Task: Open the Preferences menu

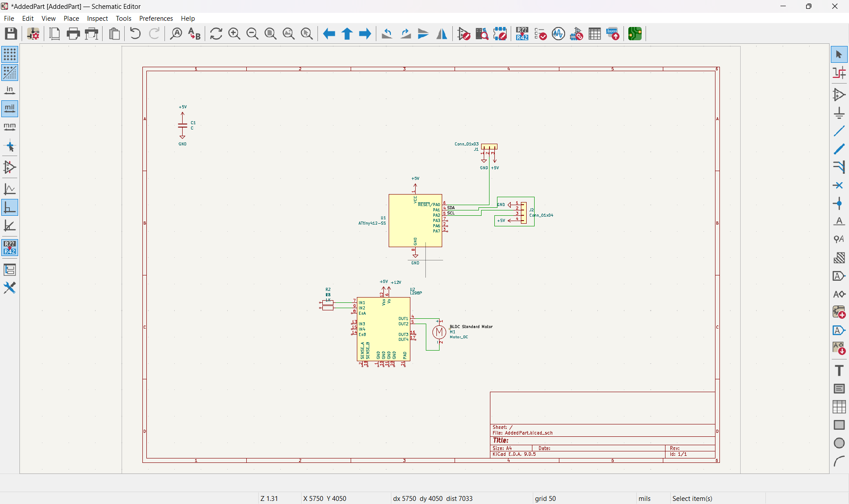Action: click(156, 18)
